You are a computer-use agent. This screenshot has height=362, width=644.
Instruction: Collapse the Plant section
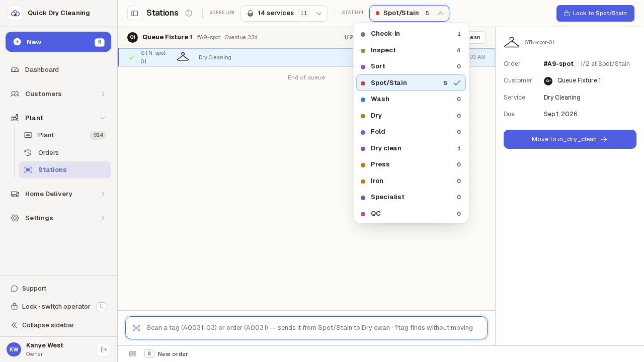click(58, 118)
